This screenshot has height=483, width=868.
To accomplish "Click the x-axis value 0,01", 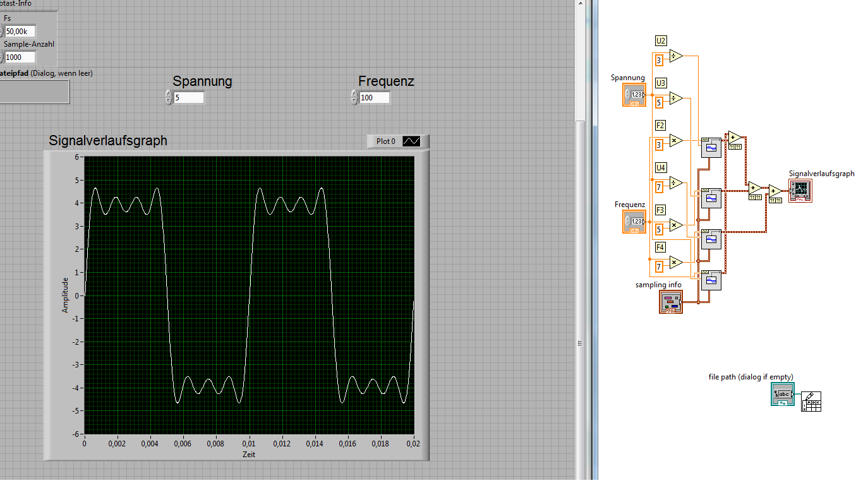I will pyautogui.click(x=249, y=444).
